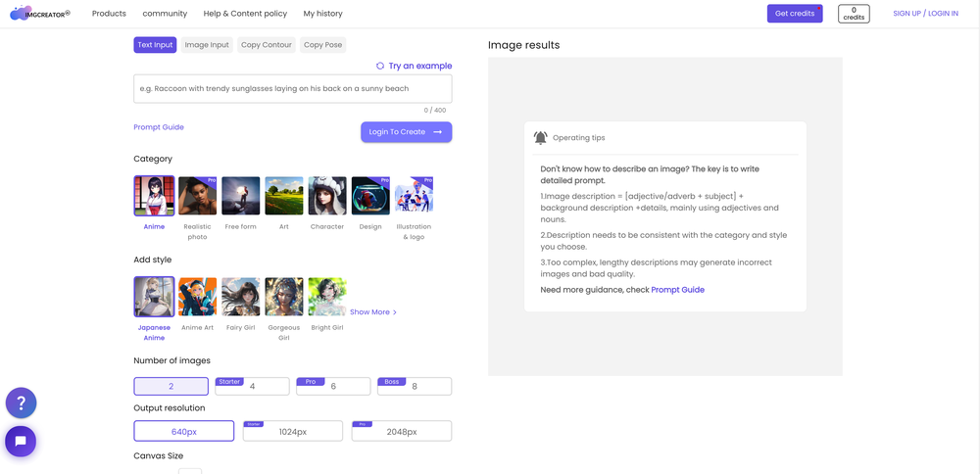Switch to the Text Input tab
Image resolution: width=980 pixels, height=474 pixels.
point(155,45)
